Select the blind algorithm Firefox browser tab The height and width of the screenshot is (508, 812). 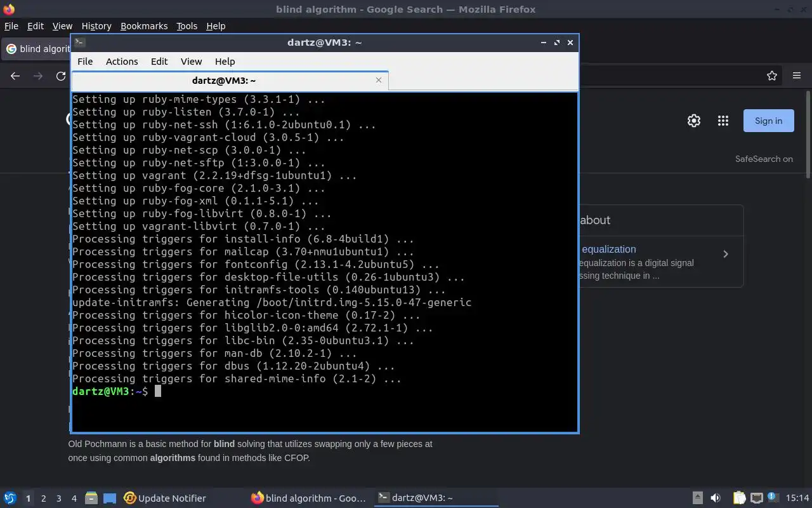pos(37,49)
